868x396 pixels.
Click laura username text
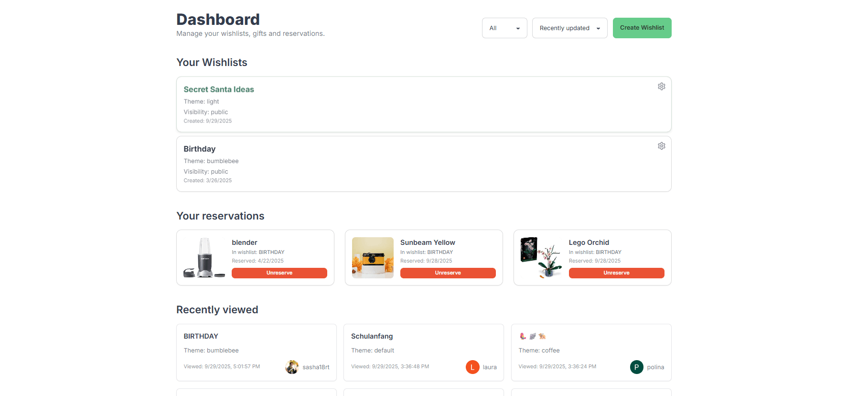tap(490, 367)
